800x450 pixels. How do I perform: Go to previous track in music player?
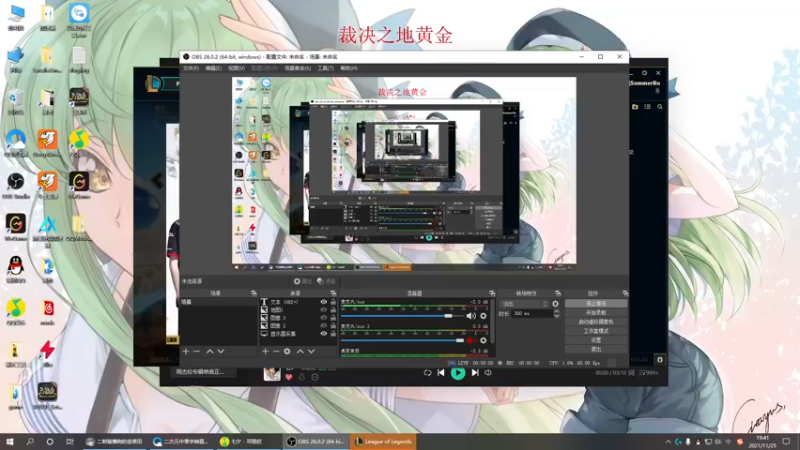coord(441,373)
